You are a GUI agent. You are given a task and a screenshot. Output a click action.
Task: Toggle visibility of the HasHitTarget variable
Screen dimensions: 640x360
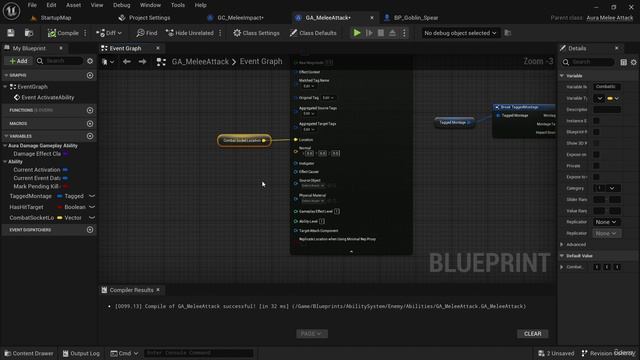(x=92, y=207)
